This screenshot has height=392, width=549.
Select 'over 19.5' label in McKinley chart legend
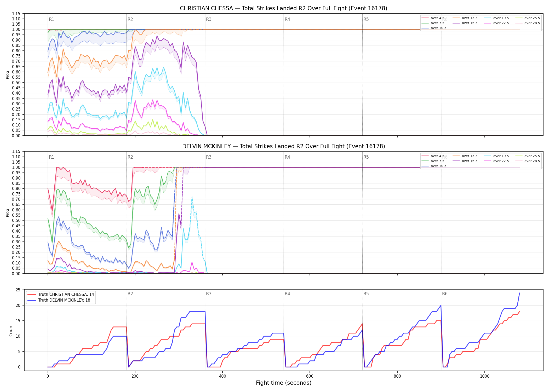click(501, 156)
